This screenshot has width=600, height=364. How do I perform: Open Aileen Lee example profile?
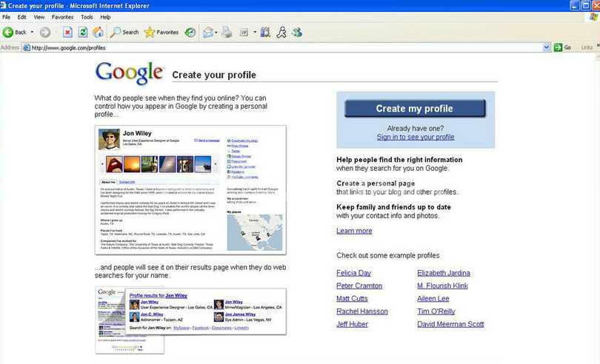click(x=433, y=298)
